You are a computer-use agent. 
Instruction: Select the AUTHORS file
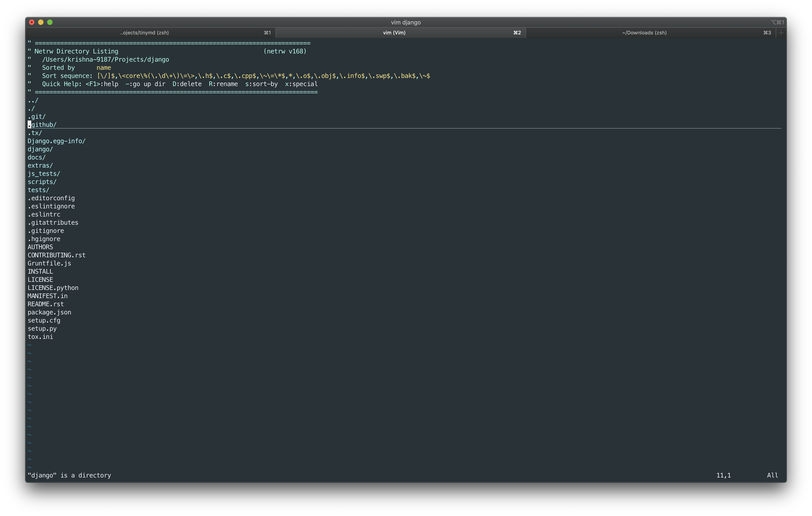[40, 247]
